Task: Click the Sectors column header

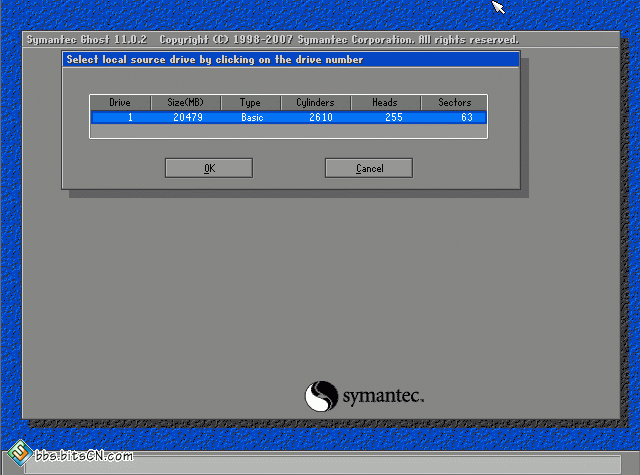Action: [454, 102]
